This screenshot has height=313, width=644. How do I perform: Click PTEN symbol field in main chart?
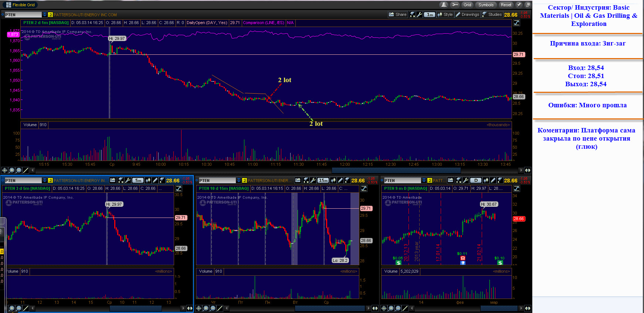tap(23, 15)
